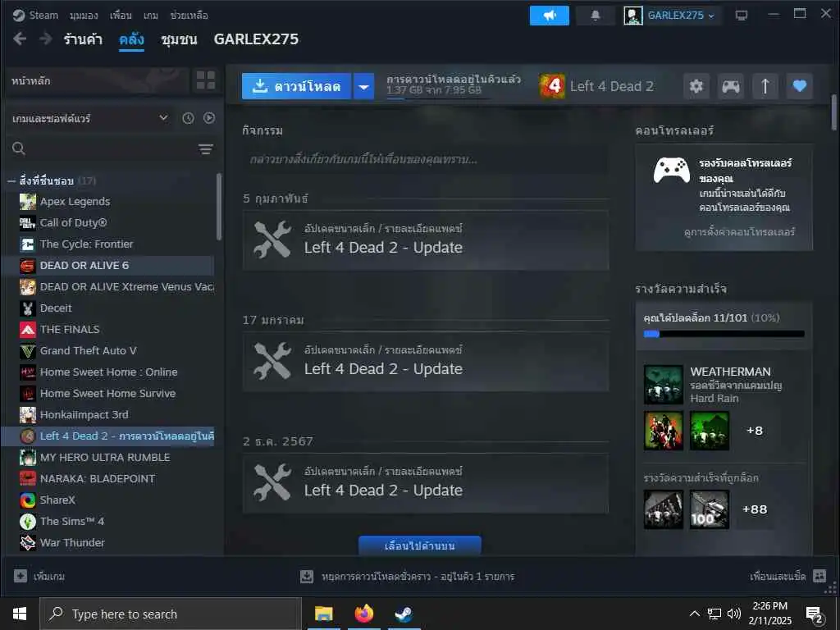The image size is (840, 630).
Task: Click the ready-to-play filter icon
Action: (x=209, y=118)
